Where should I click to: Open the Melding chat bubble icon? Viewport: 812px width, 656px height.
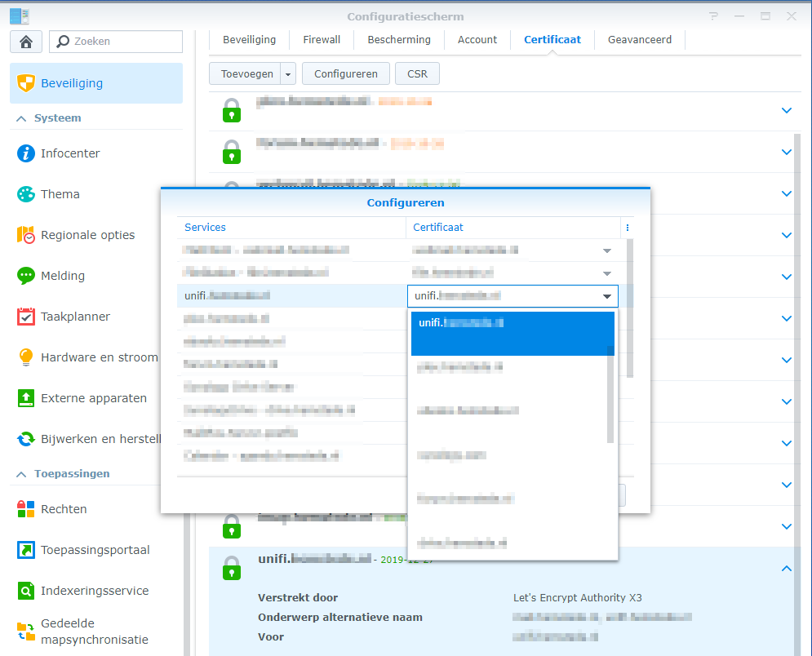pyautogui.click(x=26, y=276)
